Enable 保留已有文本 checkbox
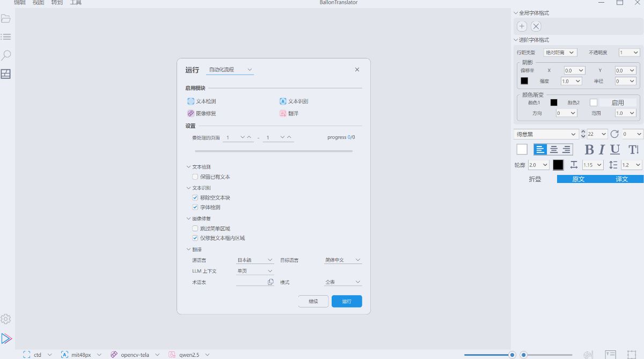Screen dimensions: 644x359 point(195,177)
